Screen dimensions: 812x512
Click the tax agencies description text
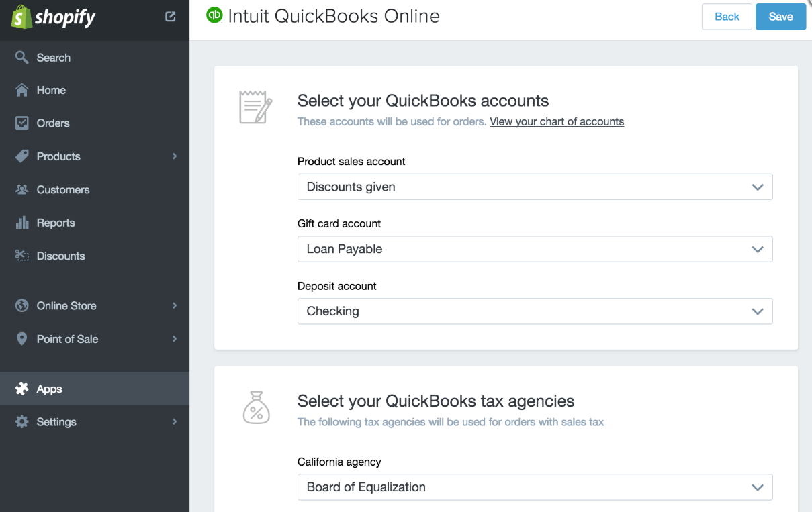coord(451,422)
